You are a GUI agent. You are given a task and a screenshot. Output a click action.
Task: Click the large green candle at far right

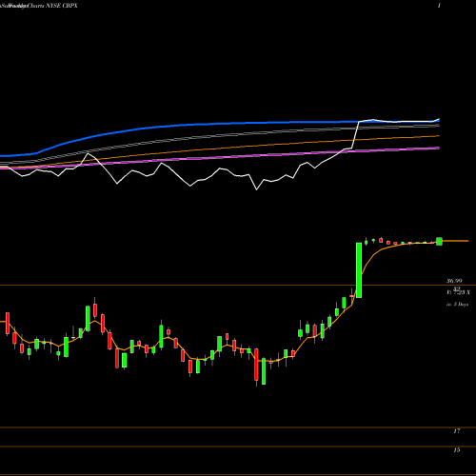(x=439, y=241)
